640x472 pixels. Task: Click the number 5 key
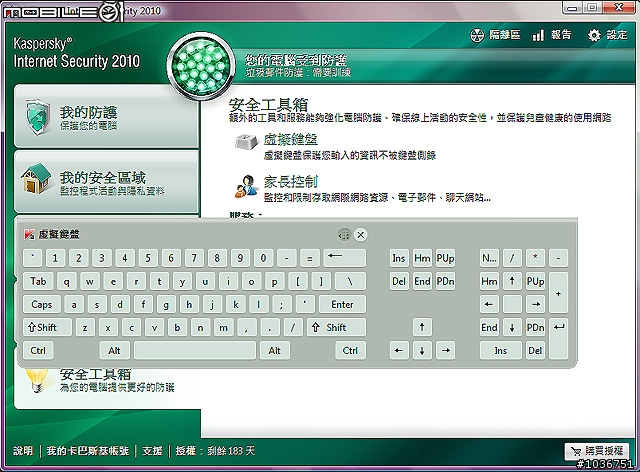[x=148, y=258]
